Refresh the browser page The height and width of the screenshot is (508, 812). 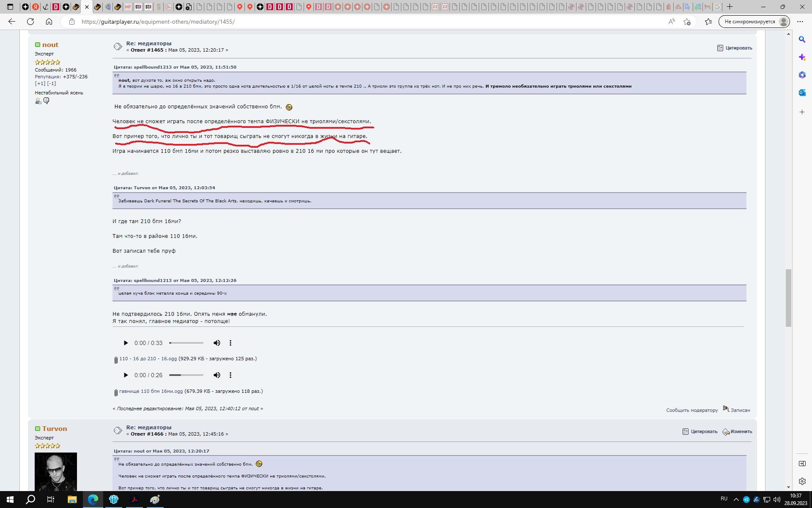coord(30,22)
